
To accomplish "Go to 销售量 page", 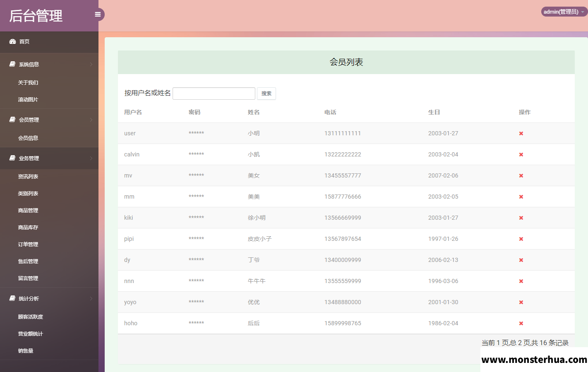I will pyautogui.click(x=26, y=351).
